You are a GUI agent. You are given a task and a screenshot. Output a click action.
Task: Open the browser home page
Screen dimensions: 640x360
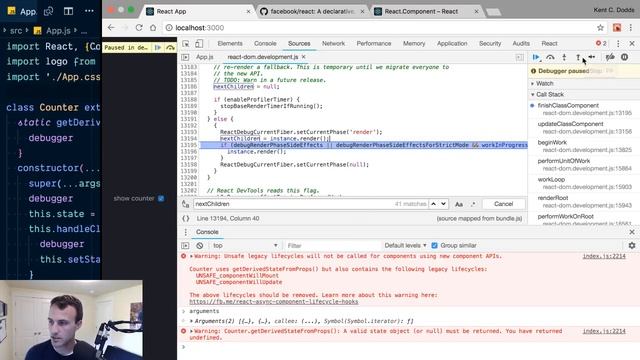click(153, 28)
